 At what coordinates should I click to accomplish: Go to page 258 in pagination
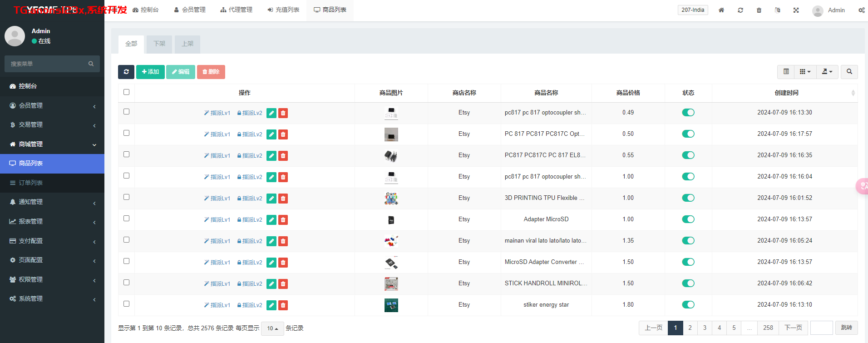[768, 328]
